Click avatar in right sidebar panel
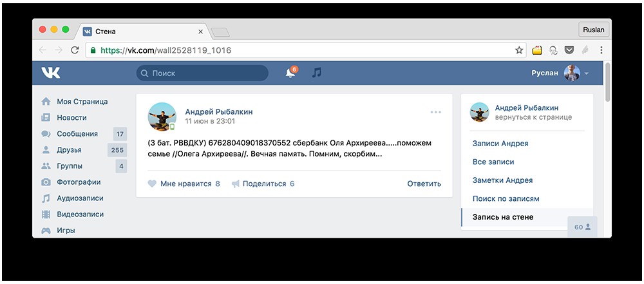The width and height of the screenshot is (644, 284). 479,112
